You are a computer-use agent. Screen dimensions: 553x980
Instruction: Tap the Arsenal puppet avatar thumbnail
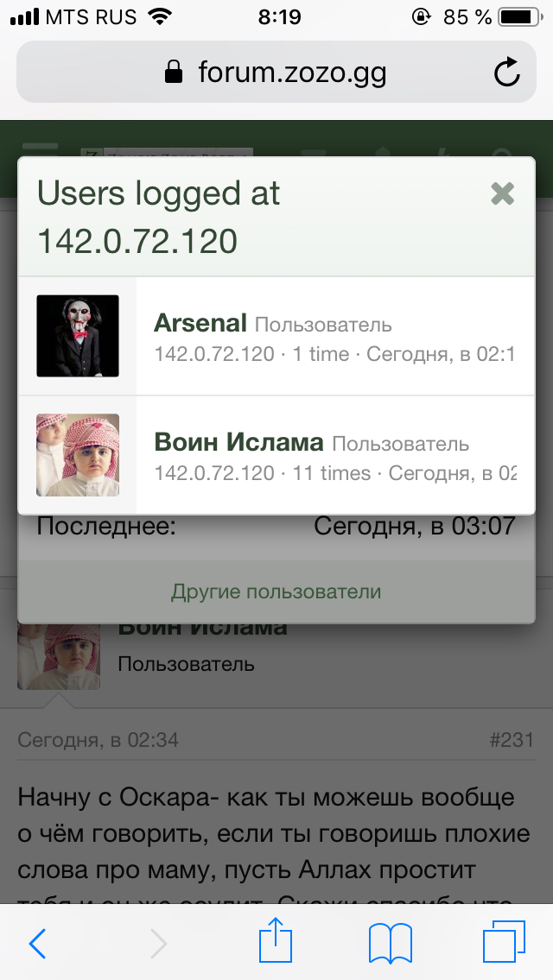pyautogui.click(x=78, y=336)
